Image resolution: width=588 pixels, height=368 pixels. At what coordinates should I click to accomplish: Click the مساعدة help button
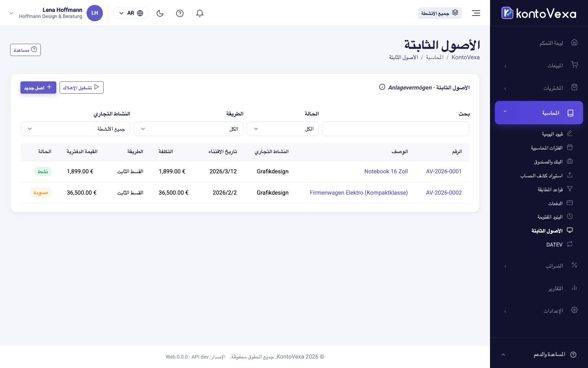(25, 50)
